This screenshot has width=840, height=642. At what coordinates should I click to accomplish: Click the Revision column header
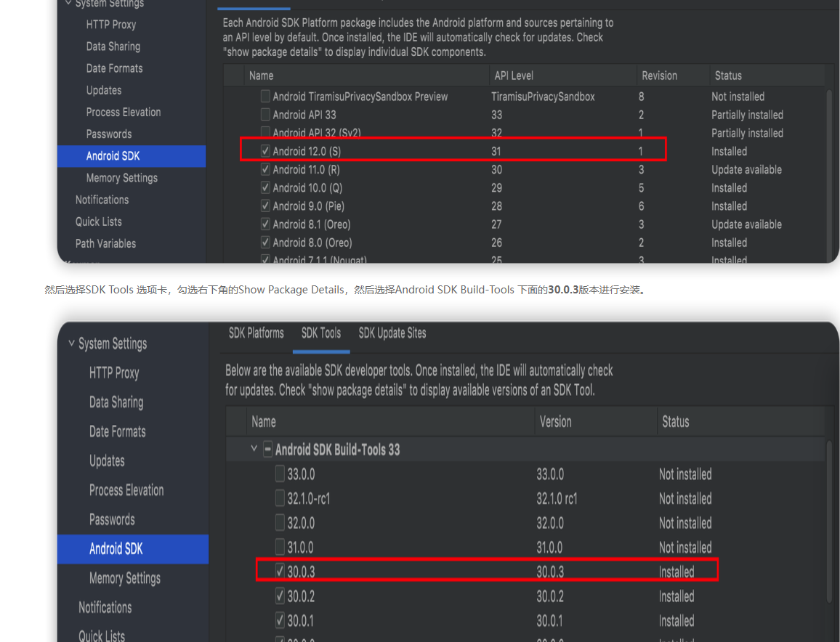pyautogui.click(x=659, y=76)
